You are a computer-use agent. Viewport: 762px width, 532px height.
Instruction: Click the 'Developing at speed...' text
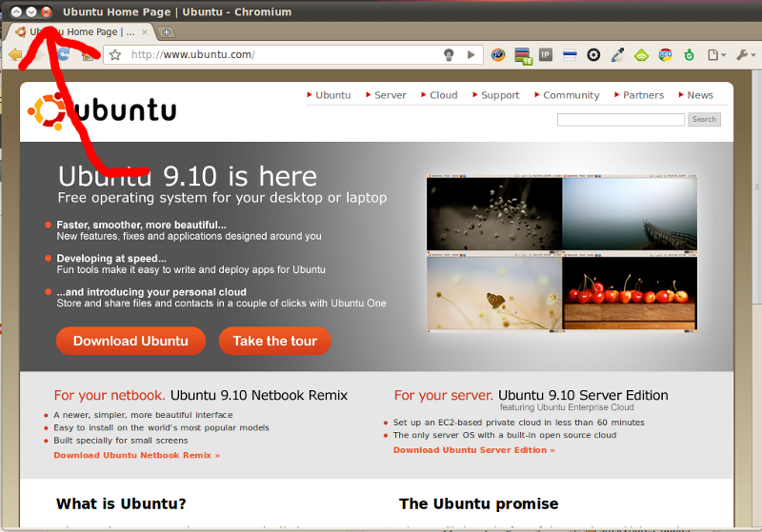tap(111, 258)
